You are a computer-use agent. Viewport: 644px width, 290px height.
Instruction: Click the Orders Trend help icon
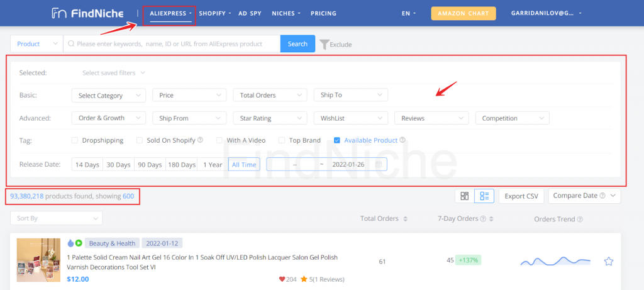[580, 220]
